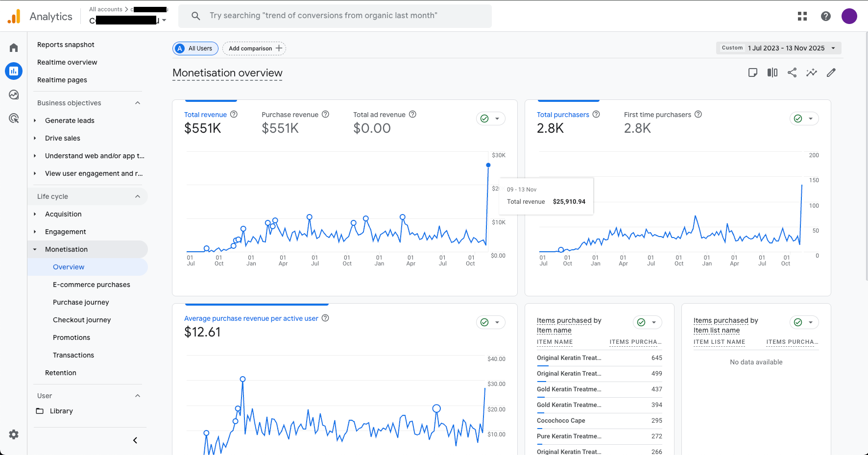Screen dimensions: 868x455
Task: Open the Help question mark icon
Action: point(825,16)
